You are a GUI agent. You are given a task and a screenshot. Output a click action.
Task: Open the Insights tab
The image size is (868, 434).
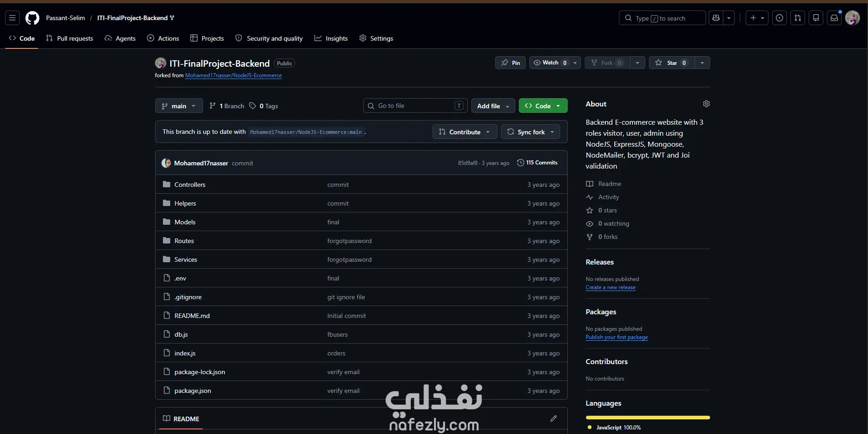(331, 38)
